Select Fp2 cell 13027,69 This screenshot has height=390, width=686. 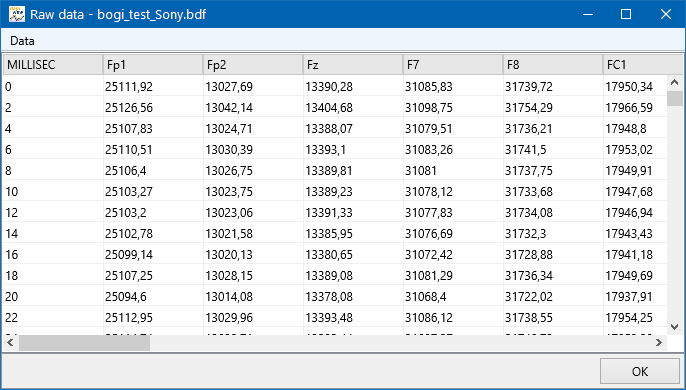[x=253, y=87]
